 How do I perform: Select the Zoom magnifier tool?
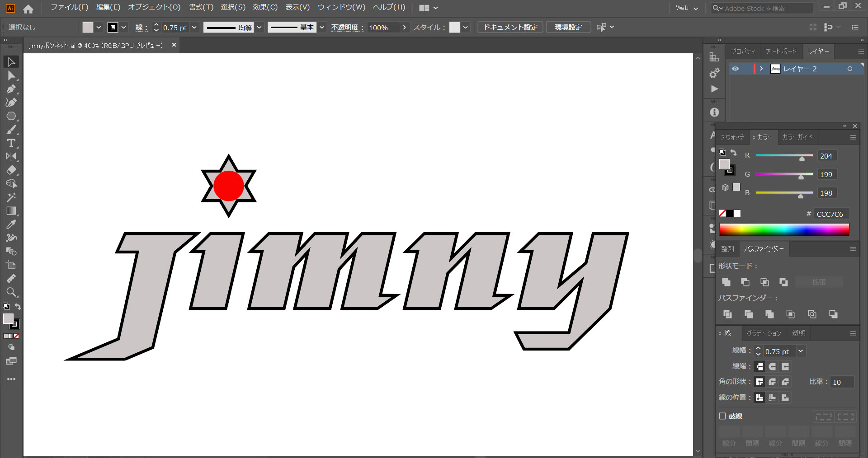click(11, 292)
